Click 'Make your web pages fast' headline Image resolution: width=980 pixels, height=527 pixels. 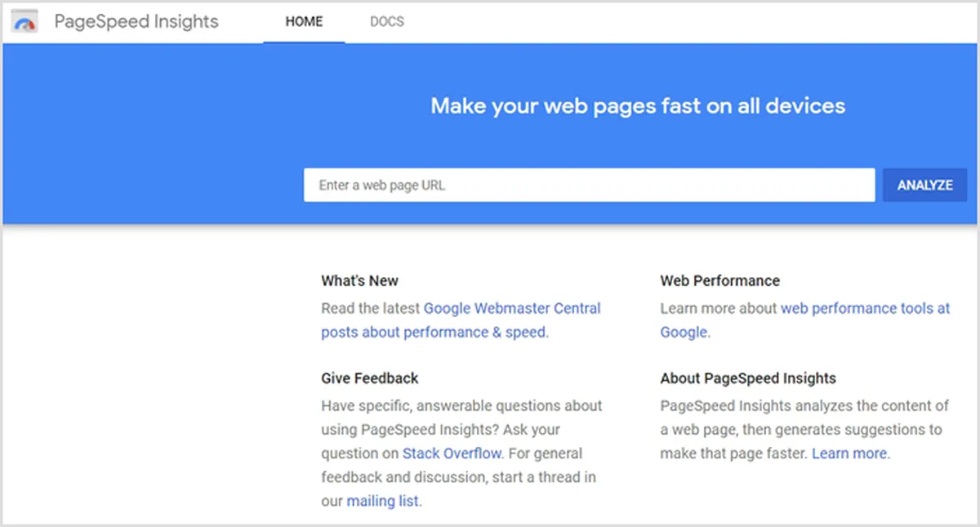638,106
